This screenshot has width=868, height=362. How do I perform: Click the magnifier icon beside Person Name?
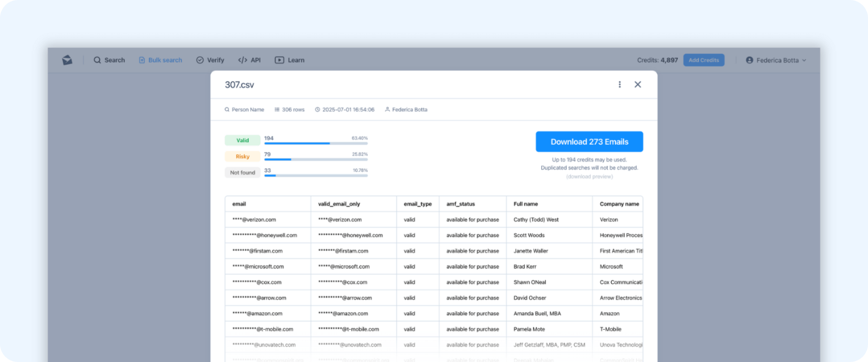pyautogui.click(x=227, y=110)
